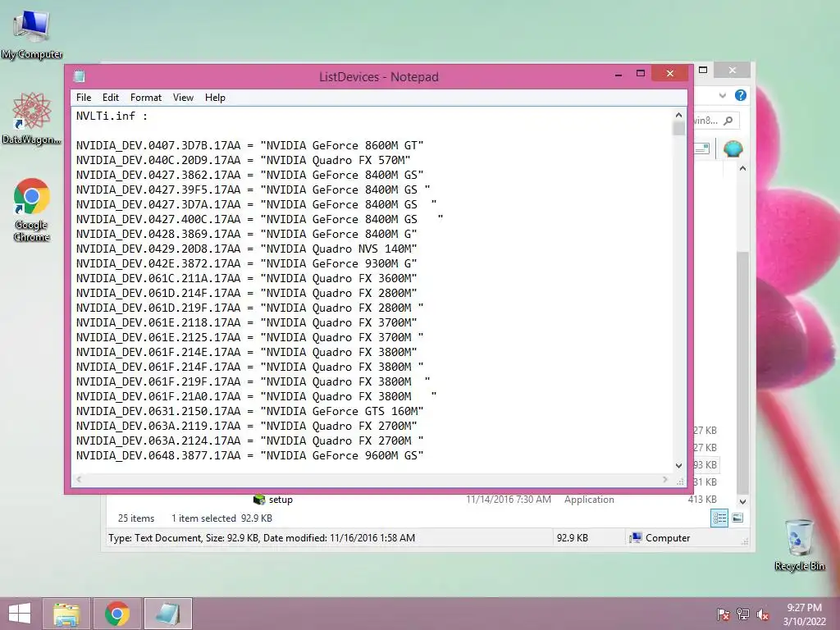Click the 'GeForce 9600M GS' line
Viewport: 840px width, 630px height.
click(249, 455)
